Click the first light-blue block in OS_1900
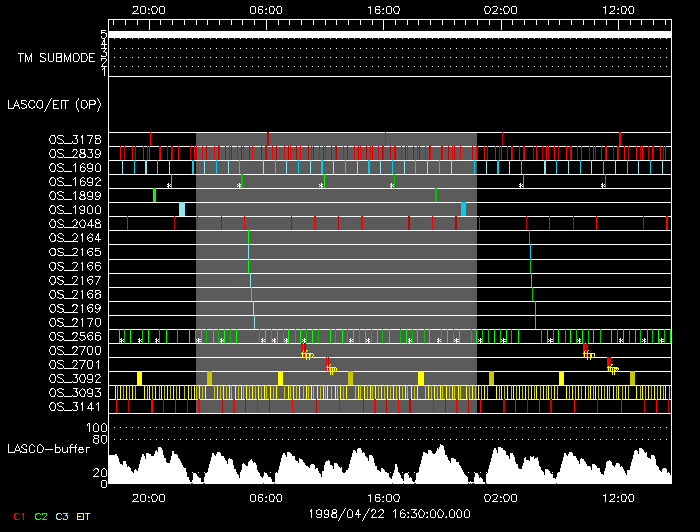The height and width of the screenshot is (532, 700). coord(182,209)
